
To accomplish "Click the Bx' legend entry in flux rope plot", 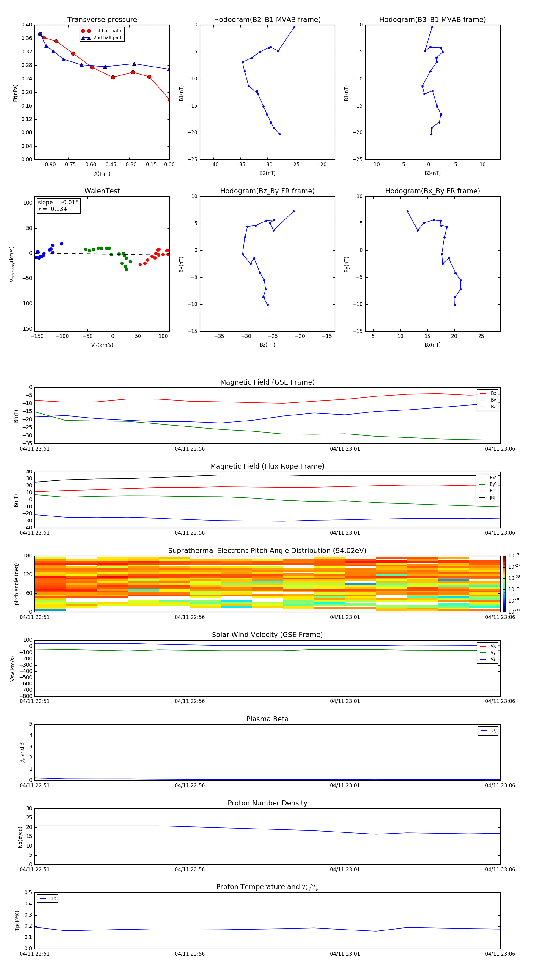I will click(487, 478).
